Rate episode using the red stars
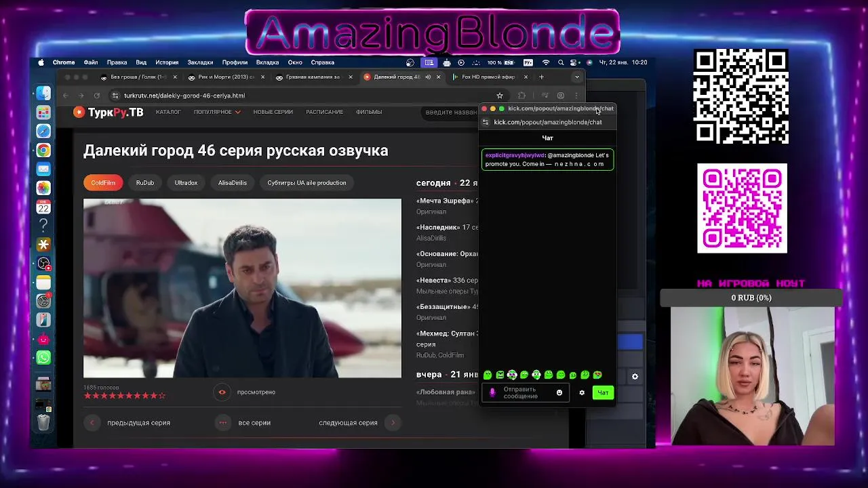The height and width of the screenshot is (488, 868). click(x=124, y=396)
